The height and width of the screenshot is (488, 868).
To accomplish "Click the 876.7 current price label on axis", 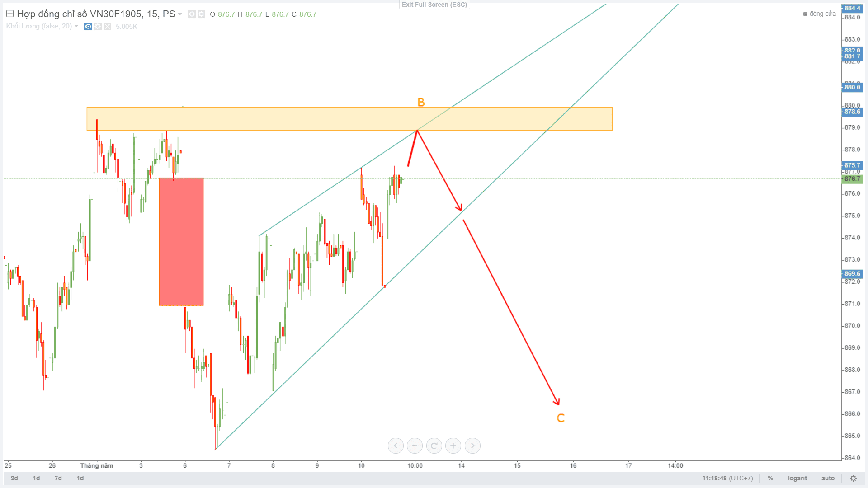I will [x=852, y=179].
